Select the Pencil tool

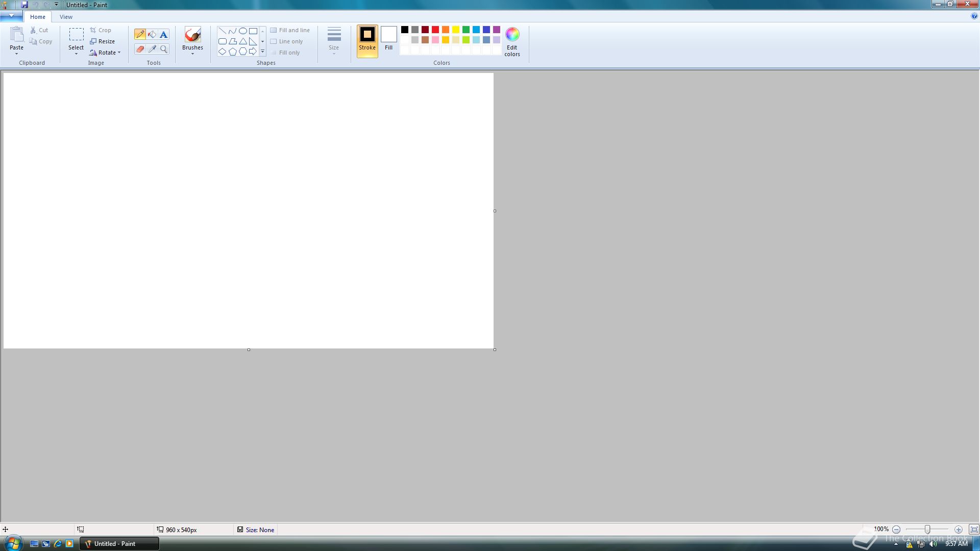140,35
